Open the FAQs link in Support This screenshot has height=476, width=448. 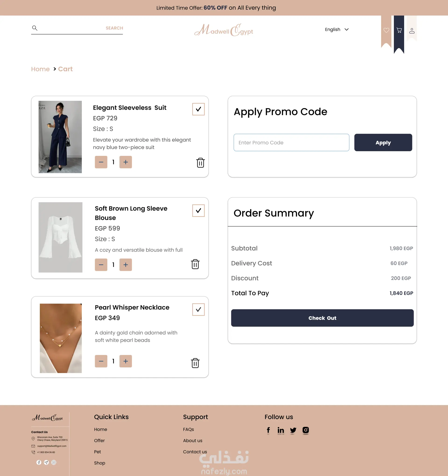click(x=189, y=429)
